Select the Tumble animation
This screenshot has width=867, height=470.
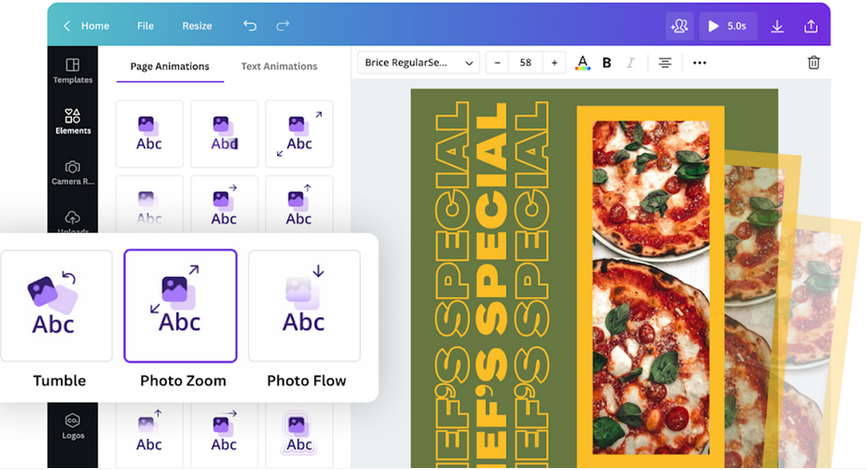point(57,306)
